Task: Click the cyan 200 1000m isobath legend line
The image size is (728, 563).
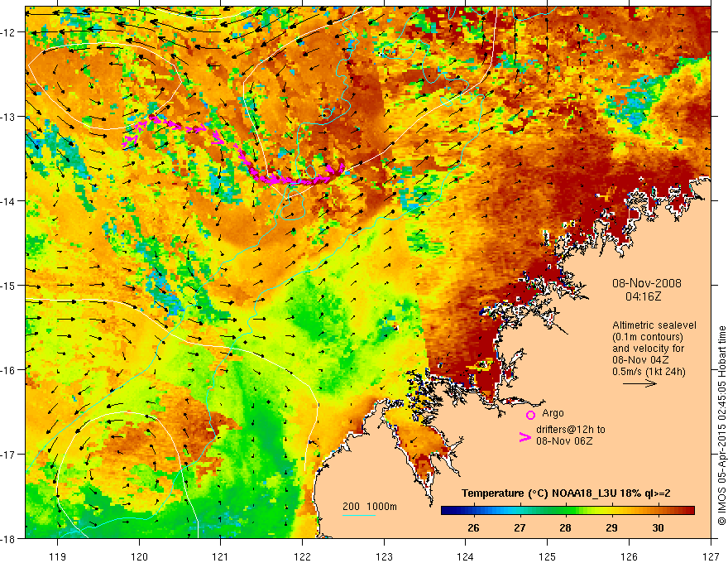Action: (x=359, y=515)
